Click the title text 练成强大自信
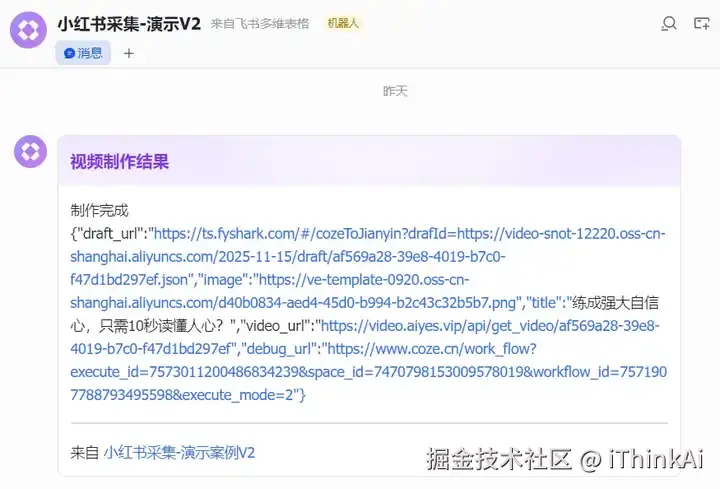This screenshot has width=720, height=489. (615, 303)
